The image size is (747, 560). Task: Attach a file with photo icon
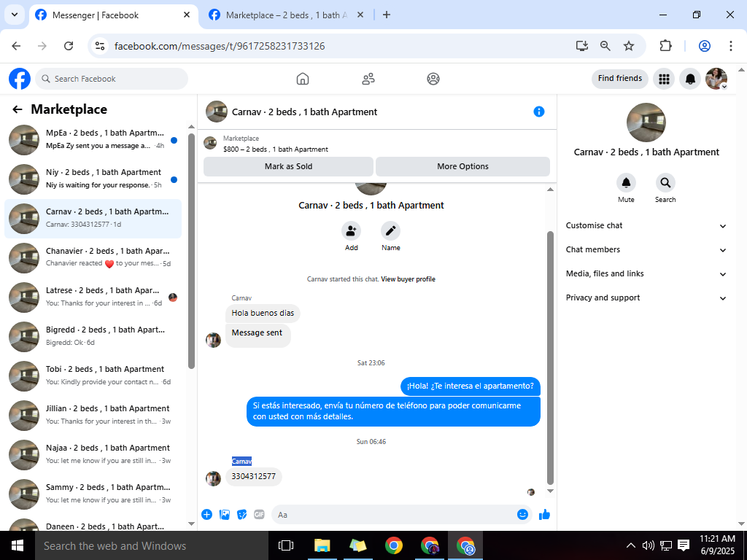pos(225,514)
